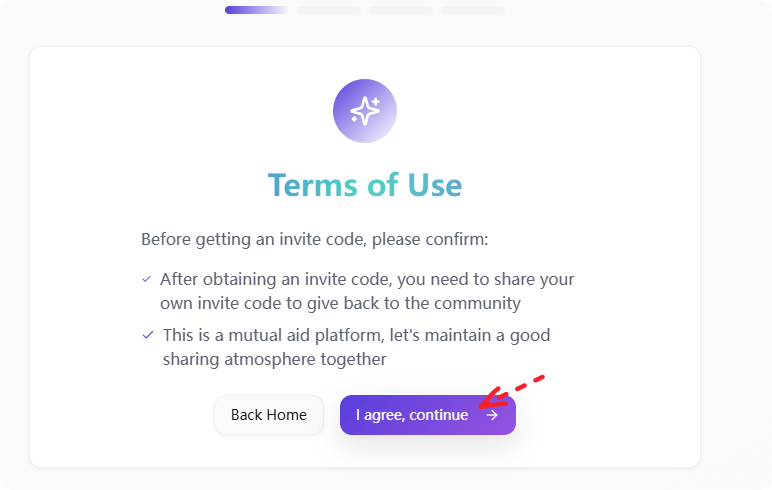Click the "mutual aid platform" term text
Viewport: 772px width, 490px height.
coord(356,335)
